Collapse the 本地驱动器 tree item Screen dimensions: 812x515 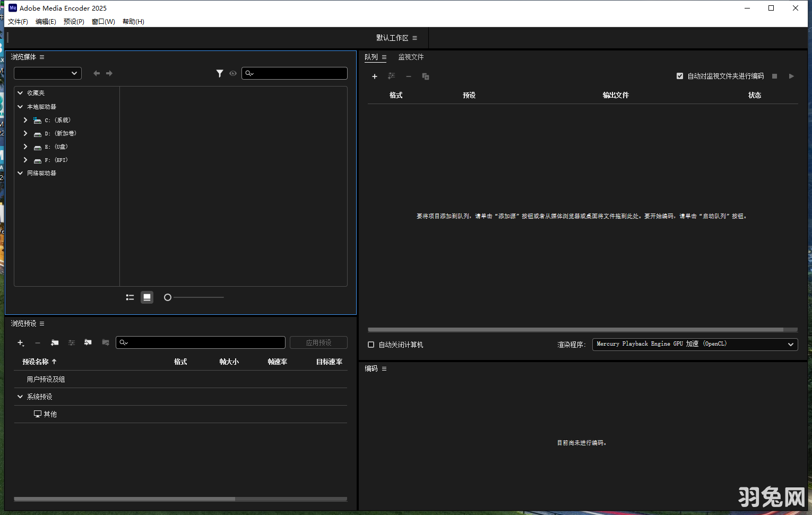[20, 106]
